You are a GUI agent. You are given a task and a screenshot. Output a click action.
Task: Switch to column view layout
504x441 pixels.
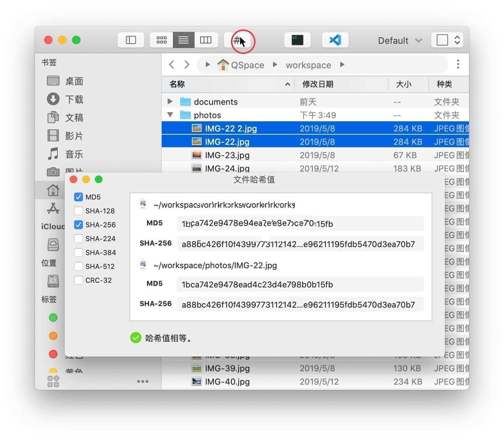click(x=206, y=40)
